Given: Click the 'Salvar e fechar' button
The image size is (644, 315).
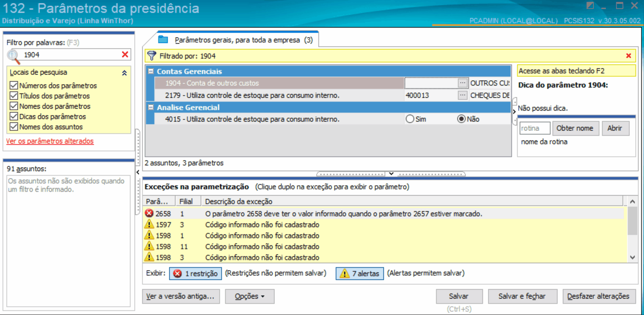Looking at the screenshot, I should (x=522, y=296).
